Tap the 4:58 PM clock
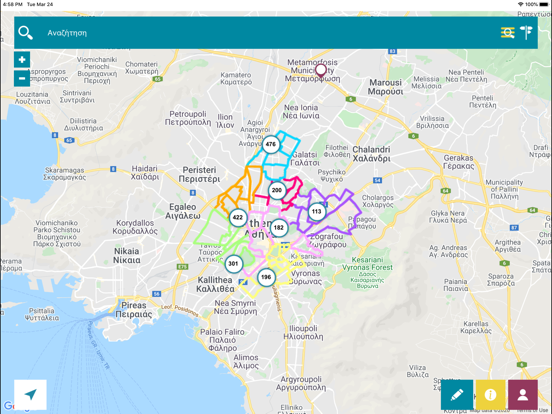The height and width of the screenshot is (414, 552). click(12, 4)
